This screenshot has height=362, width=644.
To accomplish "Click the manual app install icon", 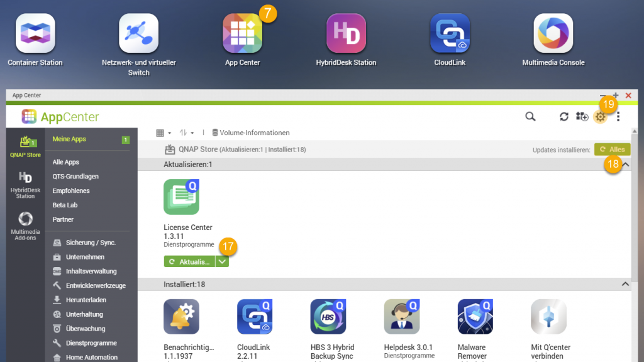I will (582, 116).
